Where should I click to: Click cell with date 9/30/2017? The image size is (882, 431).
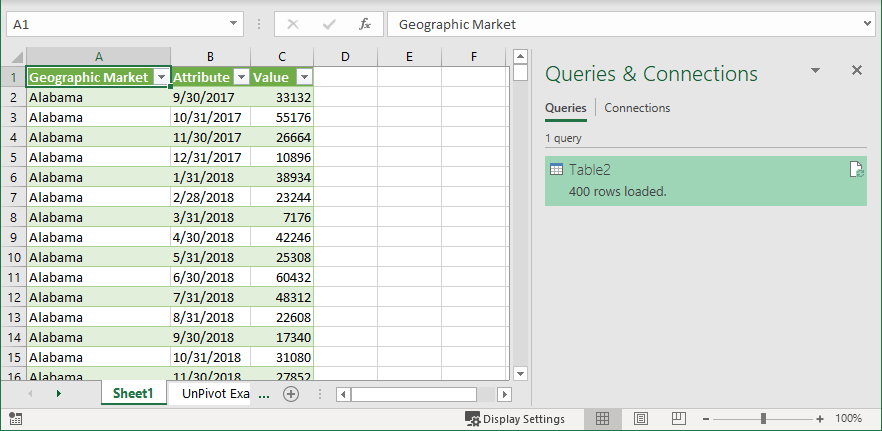(210, 97)
